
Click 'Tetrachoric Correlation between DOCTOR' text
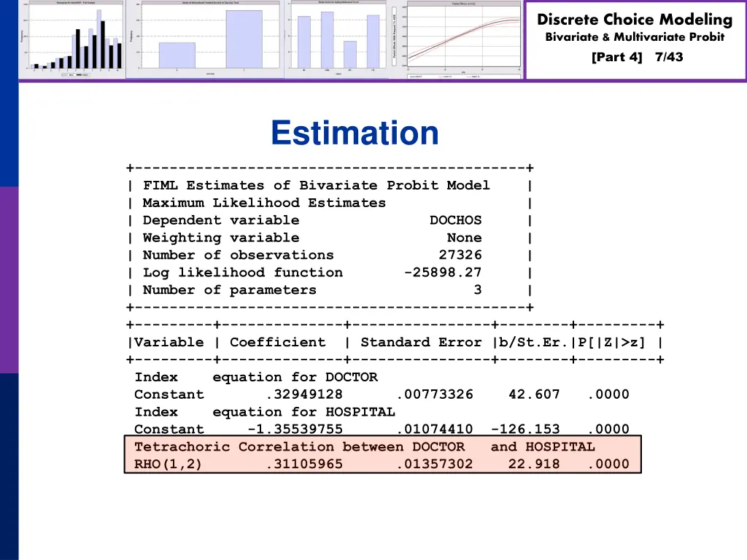pyautogui.click(x=299, y=447)
